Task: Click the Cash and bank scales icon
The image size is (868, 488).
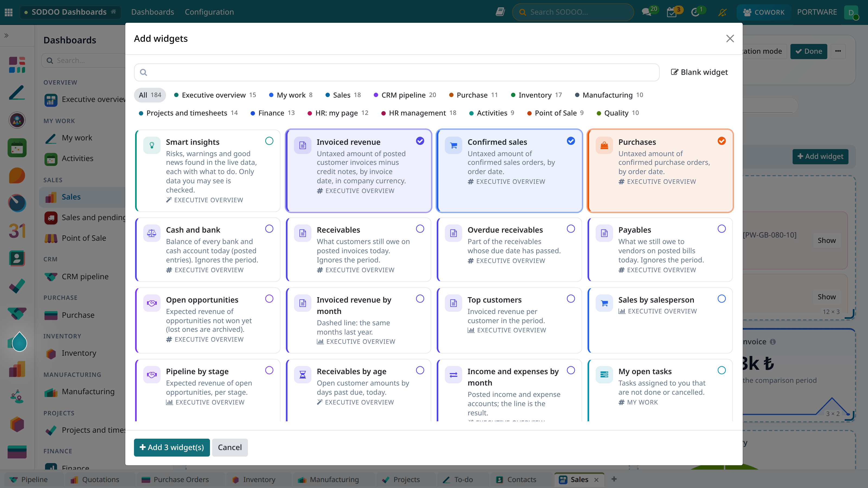Action: [x=152, y=233]
